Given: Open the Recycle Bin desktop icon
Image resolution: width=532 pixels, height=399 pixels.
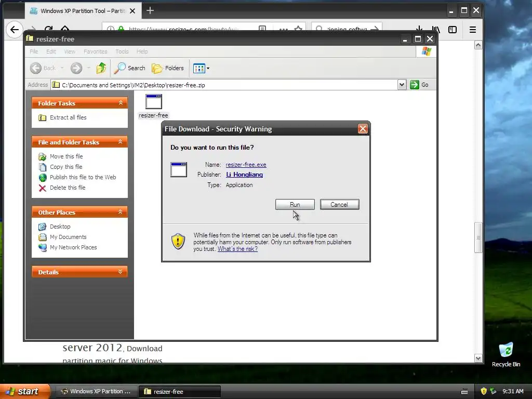Looking at the screenshot, I should [506, 355].
